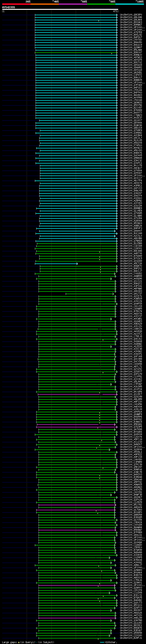
Task: Click entry UniRef100_C6XJS9
Action: click(131, 306)
